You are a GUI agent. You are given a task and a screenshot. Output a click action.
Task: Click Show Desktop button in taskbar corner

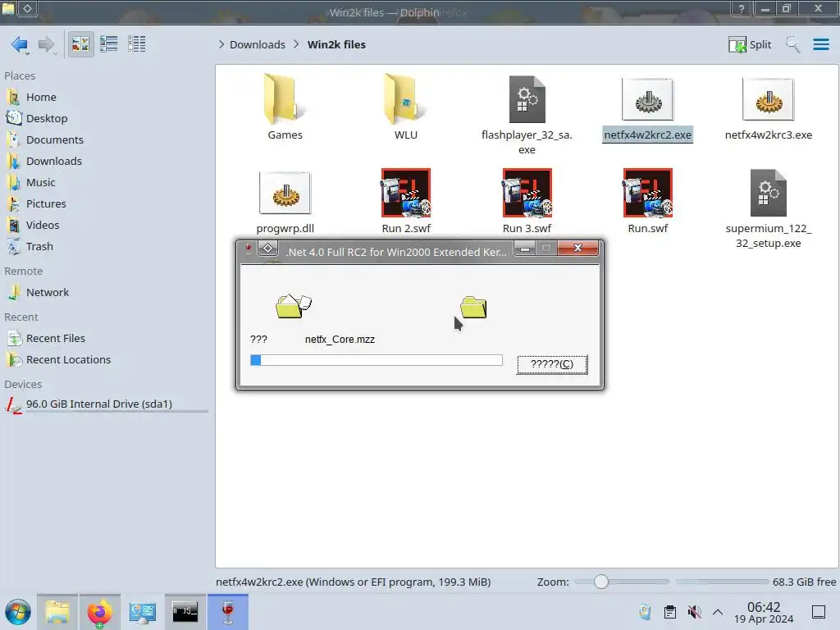[819, 612]
